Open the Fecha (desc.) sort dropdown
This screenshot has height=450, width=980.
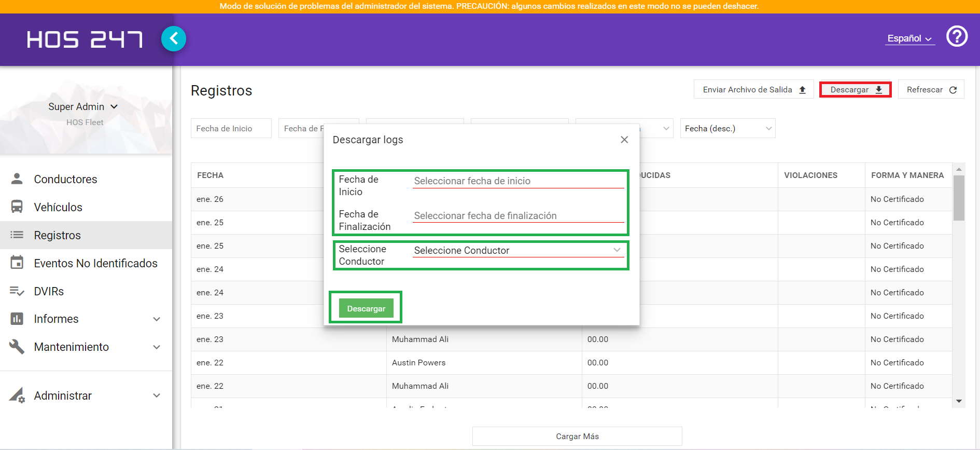coord(727,128)
